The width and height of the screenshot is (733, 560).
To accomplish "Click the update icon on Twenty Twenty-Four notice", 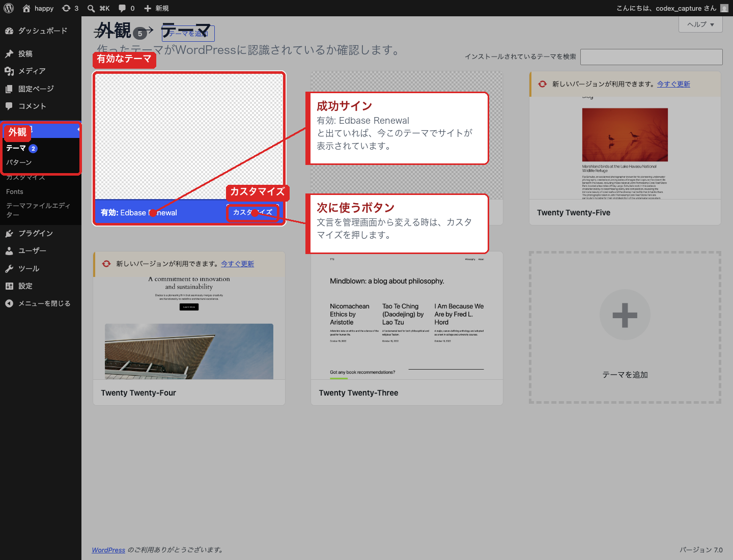I will (106, 264).
